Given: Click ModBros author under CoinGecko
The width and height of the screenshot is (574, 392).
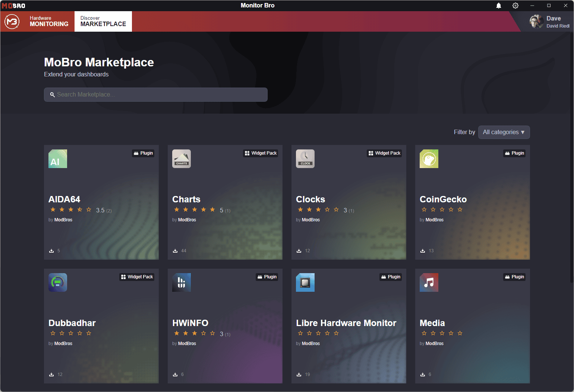Looking at the screenshot, I should coord(435,220).
